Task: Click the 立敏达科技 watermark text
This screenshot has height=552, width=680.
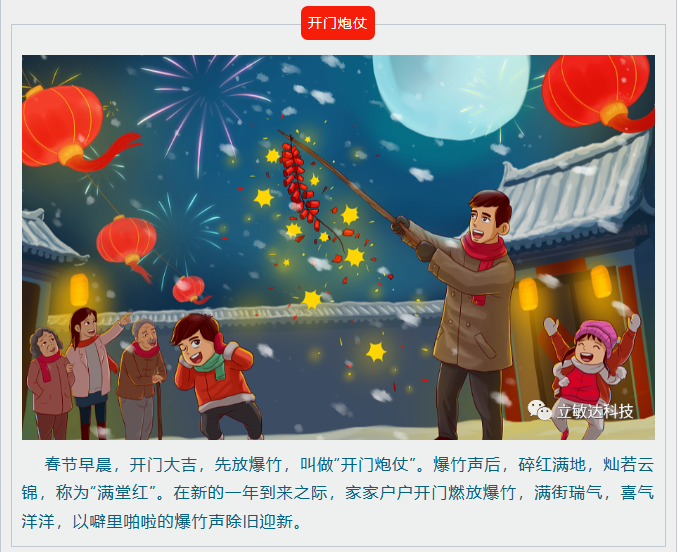Action: click(595, 411)
